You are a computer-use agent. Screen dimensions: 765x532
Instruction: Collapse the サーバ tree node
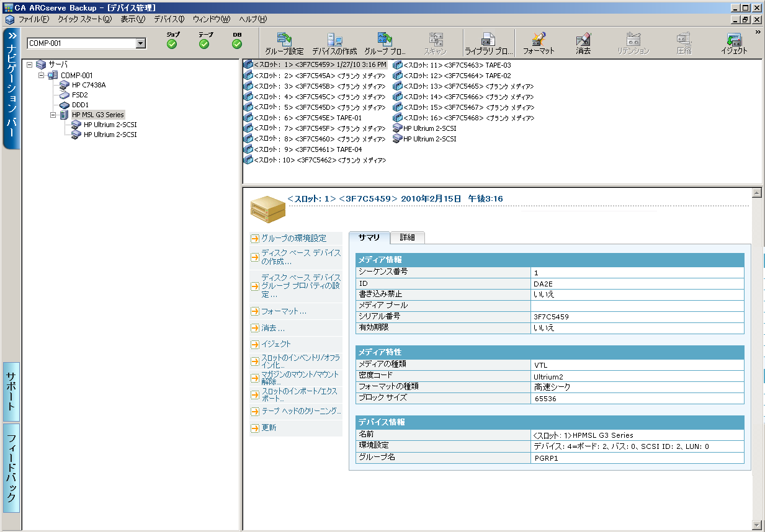click(29, 64)
